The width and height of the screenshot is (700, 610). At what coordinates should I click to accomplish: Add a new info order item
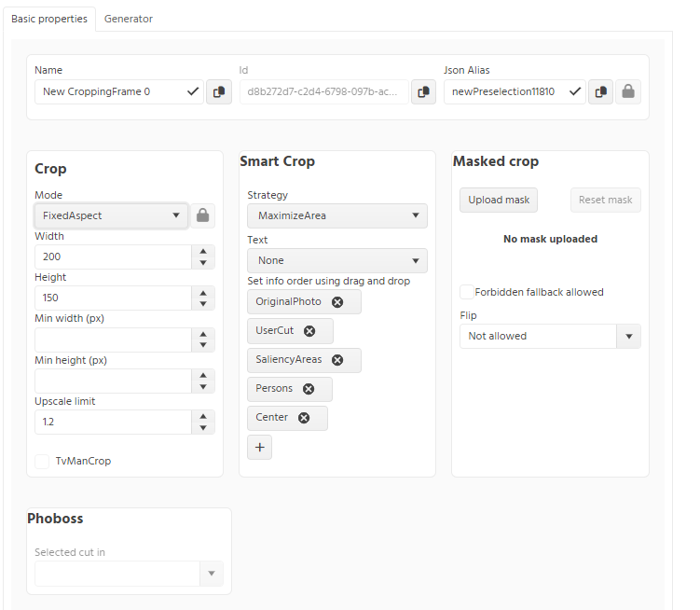(260, 448)
